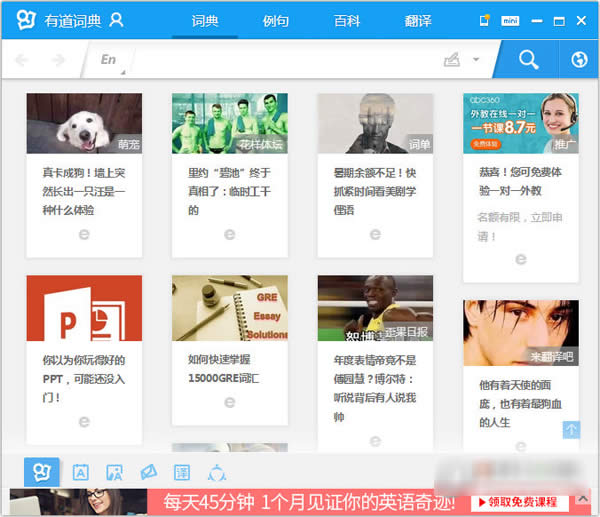This screenshot has width=600, height=517.
Task: Open the image translation icon in bottom bar
Action: point(114,473)
